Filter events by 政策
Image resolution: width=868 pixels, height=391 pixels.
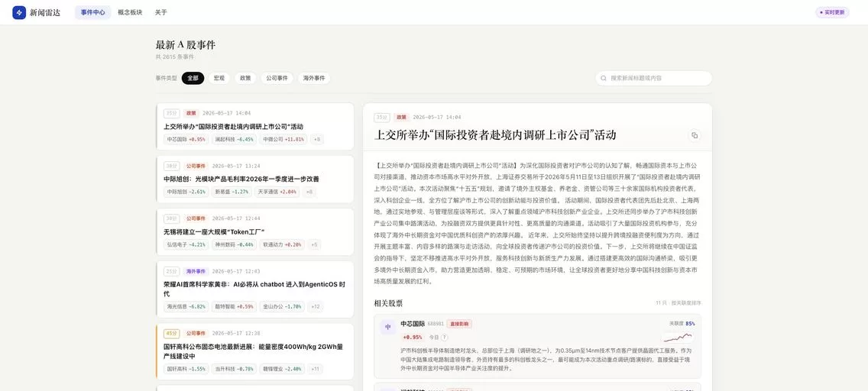245,79
